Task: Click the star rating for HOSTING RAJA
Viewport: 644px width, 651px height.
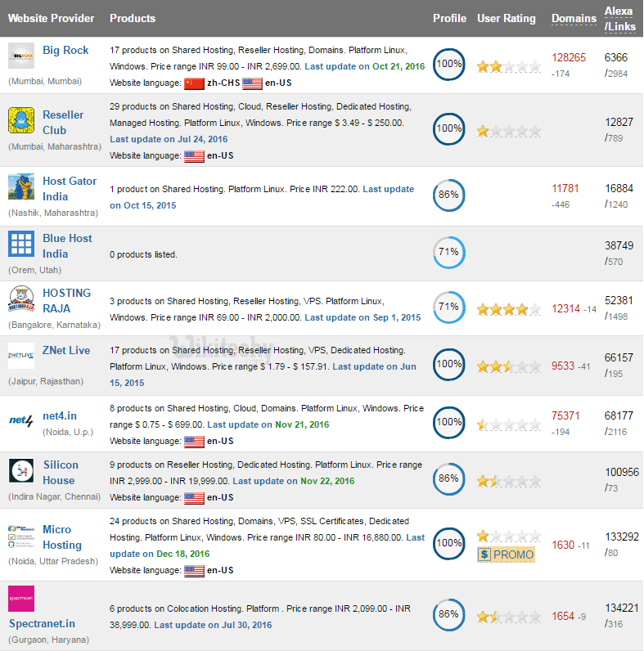Action: click(509, 309)
